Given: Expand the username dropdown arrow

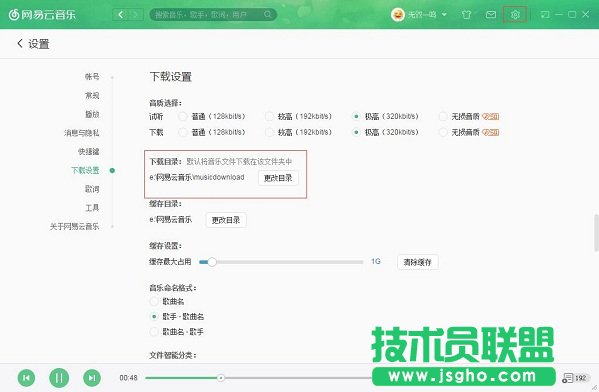Looking at the screenshot, I should pos(444,15).
